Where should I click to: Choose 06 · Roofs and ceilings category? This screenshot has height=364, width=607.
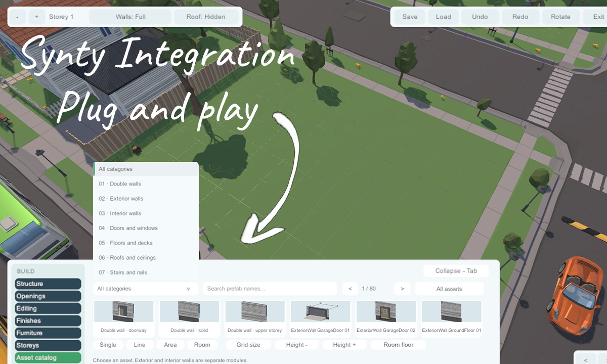(x=146, y=257)
